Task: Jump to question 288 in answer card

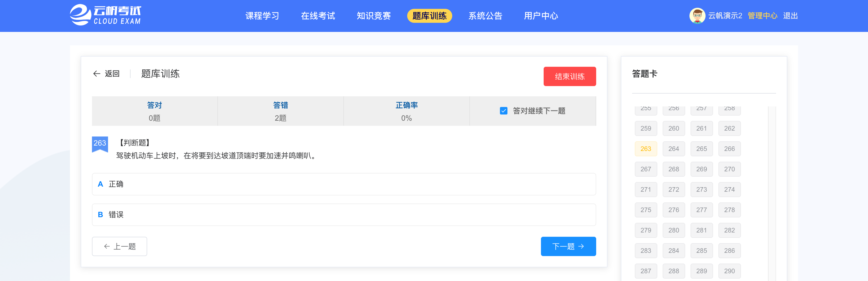Action: (x=674, y=271)
